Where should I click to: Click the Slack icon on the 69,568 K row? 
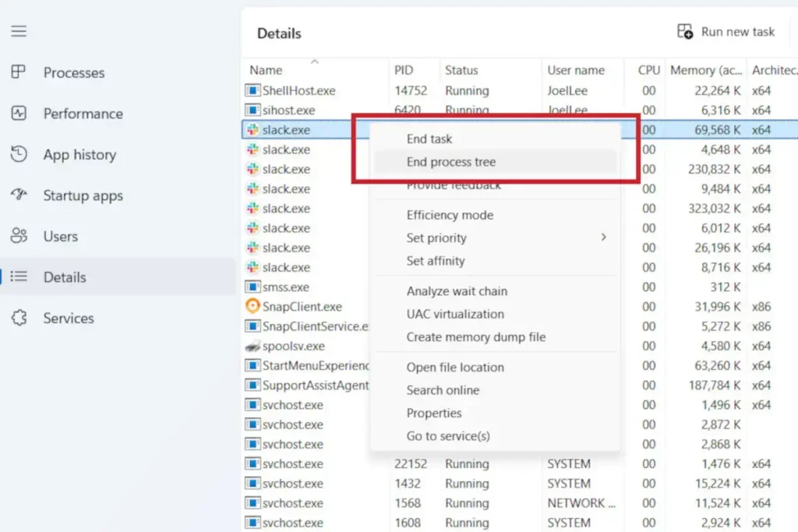[252, 130]
